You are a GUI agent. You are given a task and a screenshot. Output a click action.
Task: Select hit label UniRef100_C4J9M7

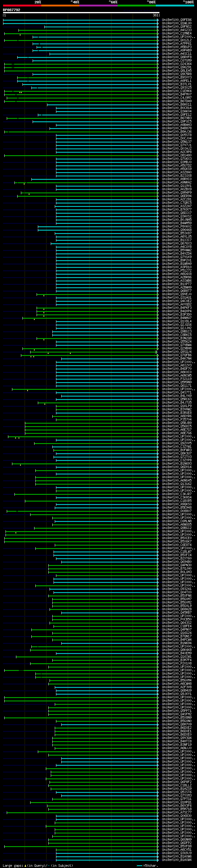pos(177,98)
